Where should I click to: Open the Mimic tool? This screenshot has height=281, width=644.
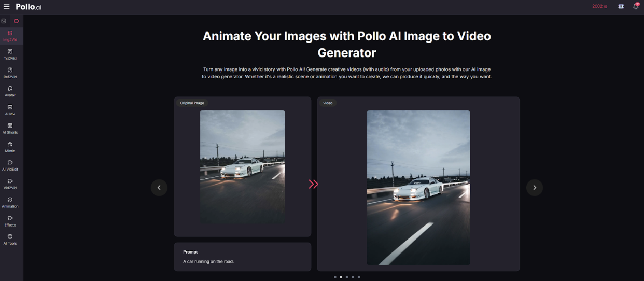pos(10,147)
